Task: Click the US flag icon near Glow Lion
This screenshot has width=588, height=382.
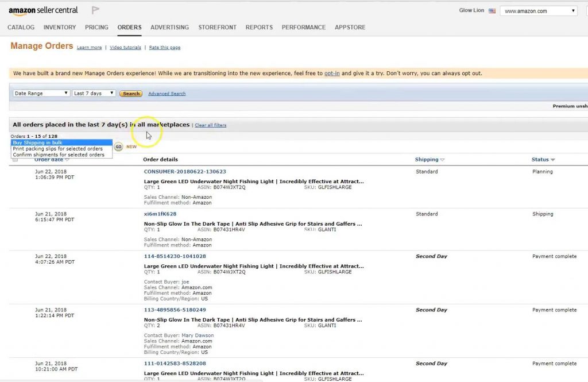Action: point(492,11)
